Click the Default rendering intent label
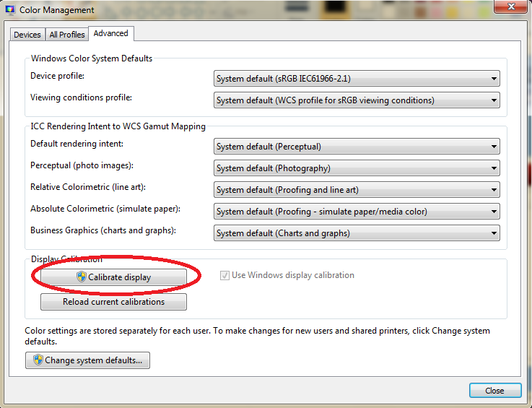This screenshot has width=532, height=408. [77, 144]
